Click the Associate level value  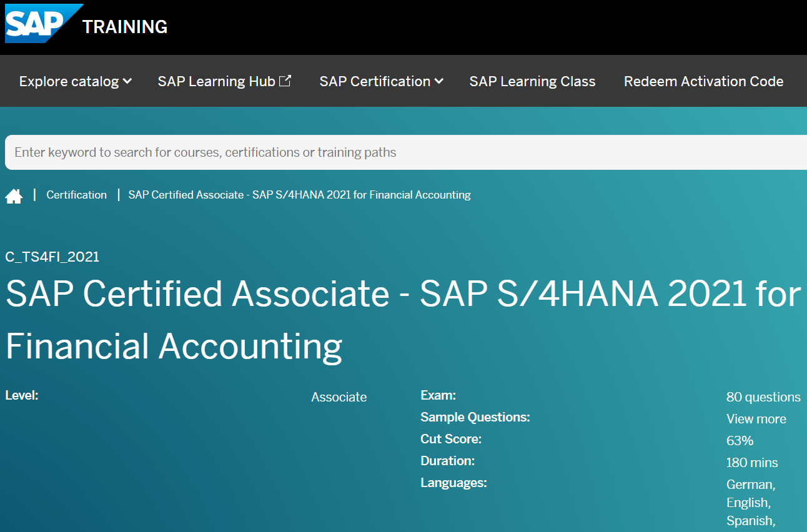point(339,397)
